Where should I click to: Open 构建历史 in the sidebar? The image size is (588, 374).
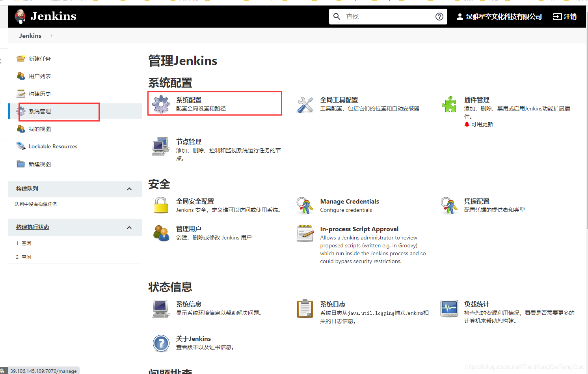(40, 94)
